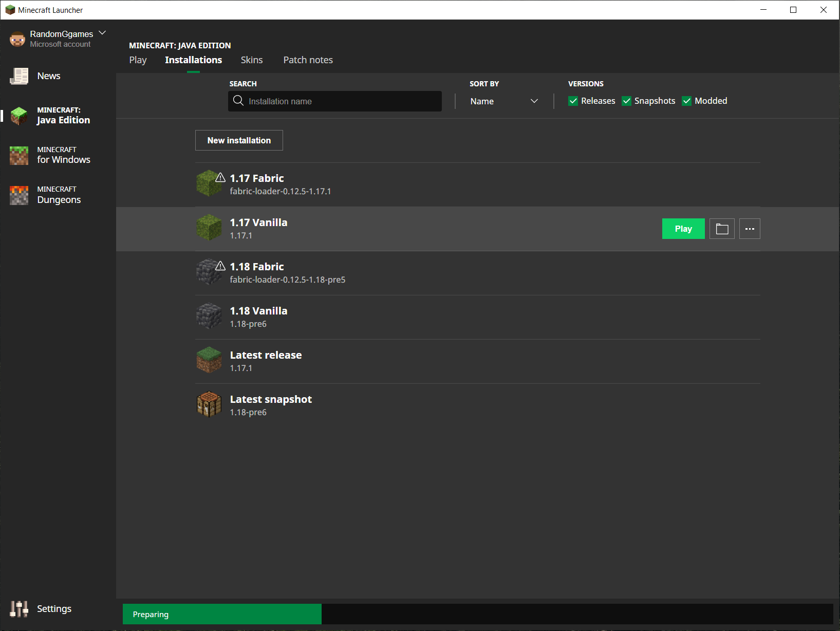Select the 1.18 Vanilla installation name
The height and width of the screenshot is (631, 840).
(x=258, y=311)
